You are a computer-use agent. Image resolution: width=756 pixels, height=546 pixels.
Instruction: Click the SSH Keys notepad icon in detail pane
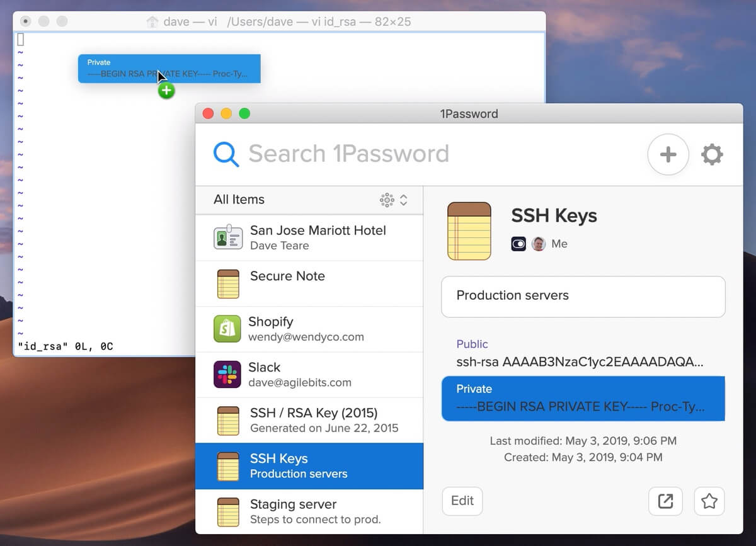pos(468,230)
